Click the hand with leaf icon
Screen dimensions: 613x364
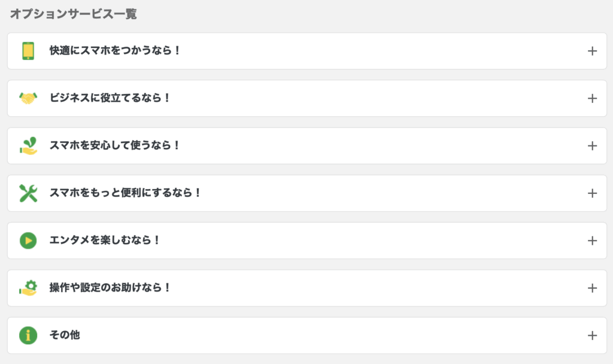point(28,146)
